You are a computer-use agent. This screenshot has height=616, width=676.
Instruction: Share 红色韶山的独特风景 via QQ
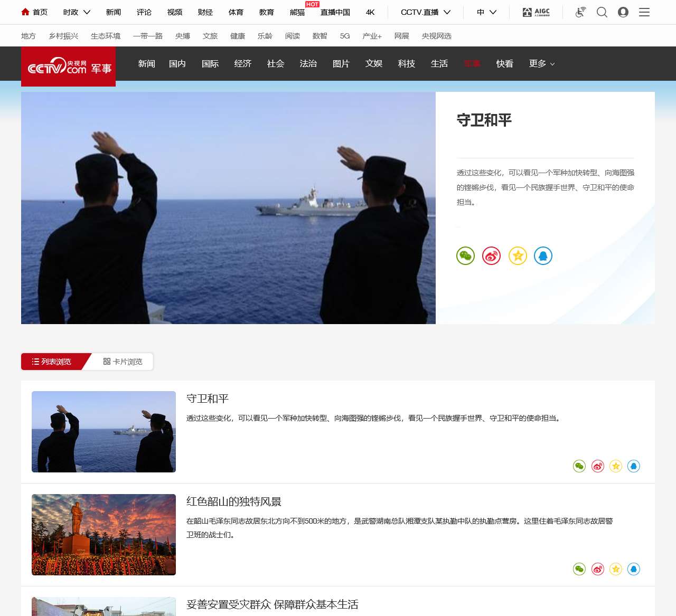click(x=634, y=569)
